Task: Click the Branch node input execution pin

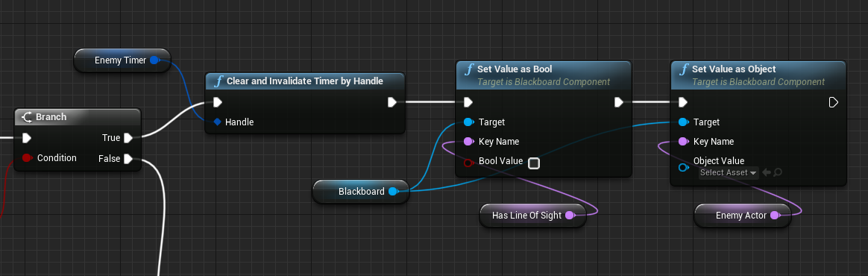Action: 27,138
